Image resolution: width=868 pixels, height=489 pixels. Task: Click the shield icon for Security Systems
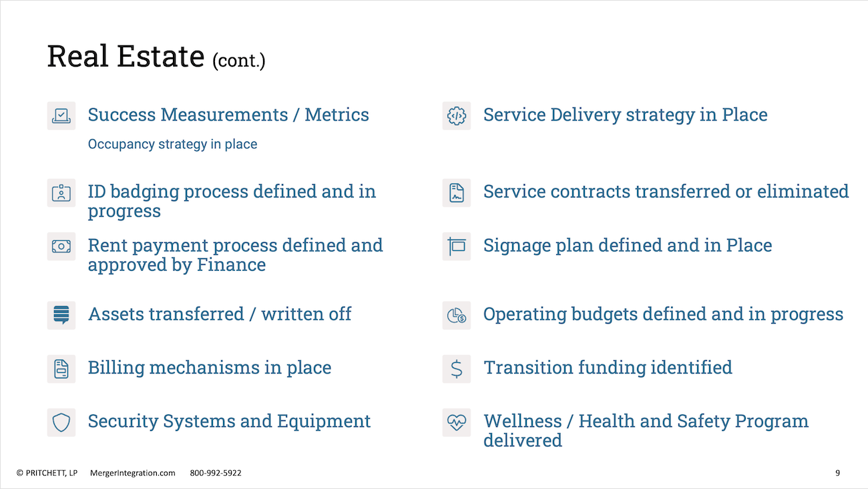coord(61,422)
